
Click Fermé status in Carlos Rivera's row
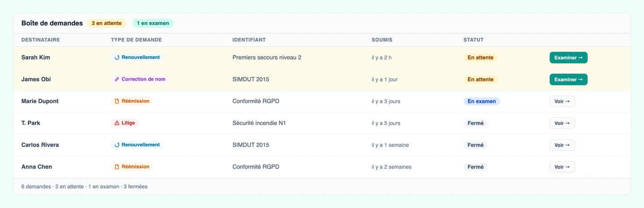pos(476,145)
